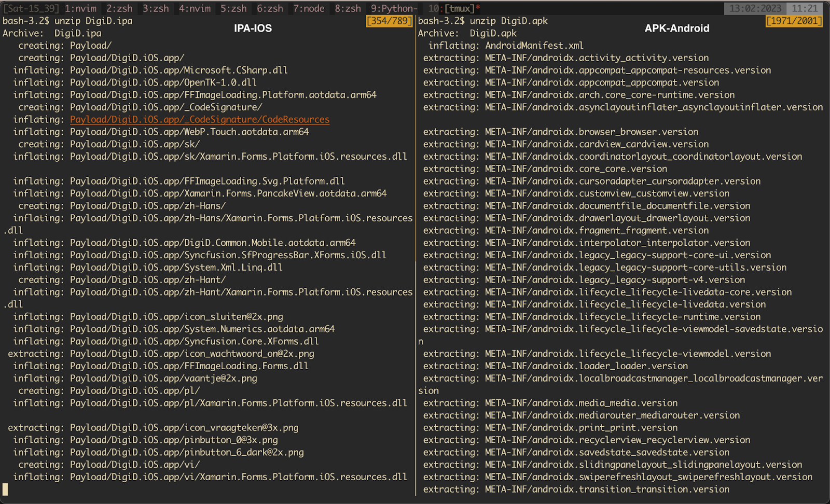
Task: Click the 11:21 clock in status bar
Action: click(804, 8)
